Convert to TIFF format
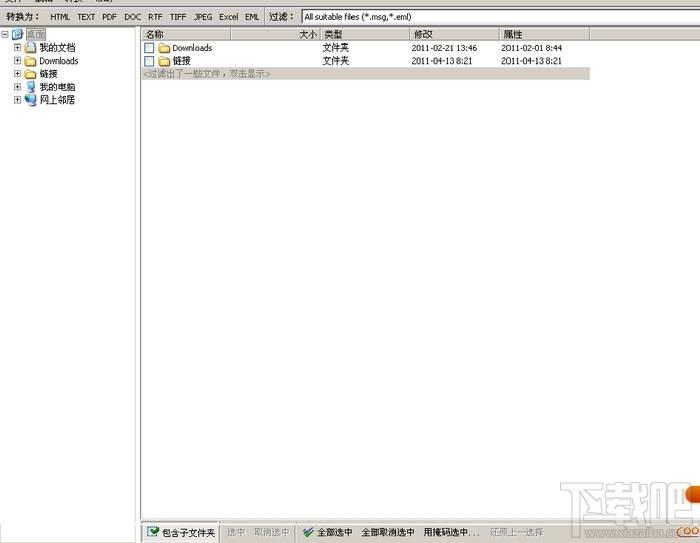700x543 pixels. (178, 17)
